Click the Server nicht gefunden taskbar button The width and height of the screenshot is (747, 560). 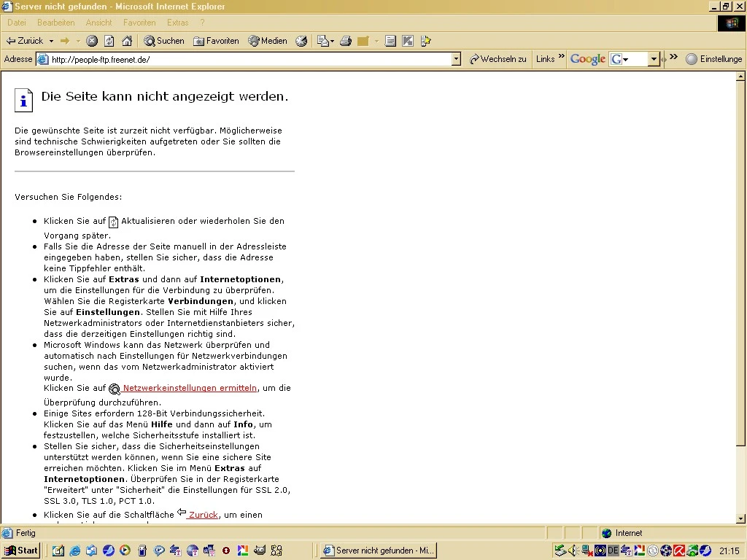(379, 551)
